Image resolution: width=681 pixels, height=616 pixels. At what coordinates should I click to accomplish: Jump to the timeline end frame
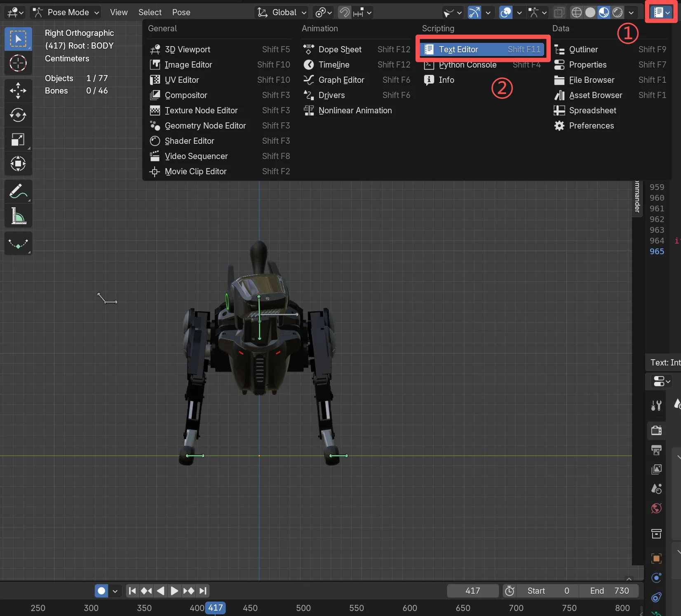pyautogui.click(x=203, y=591)
